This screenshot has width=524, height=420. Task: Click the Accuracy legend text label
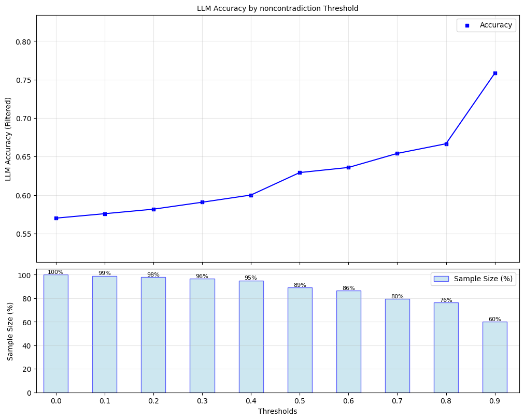(x=496, y=25)
